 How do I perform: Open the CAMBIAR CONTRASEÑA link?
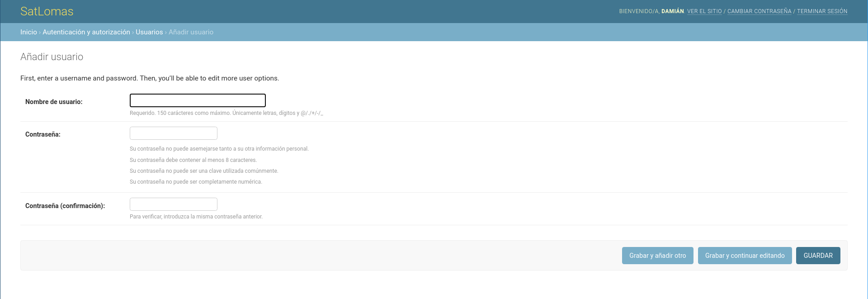tap(759, 11)
